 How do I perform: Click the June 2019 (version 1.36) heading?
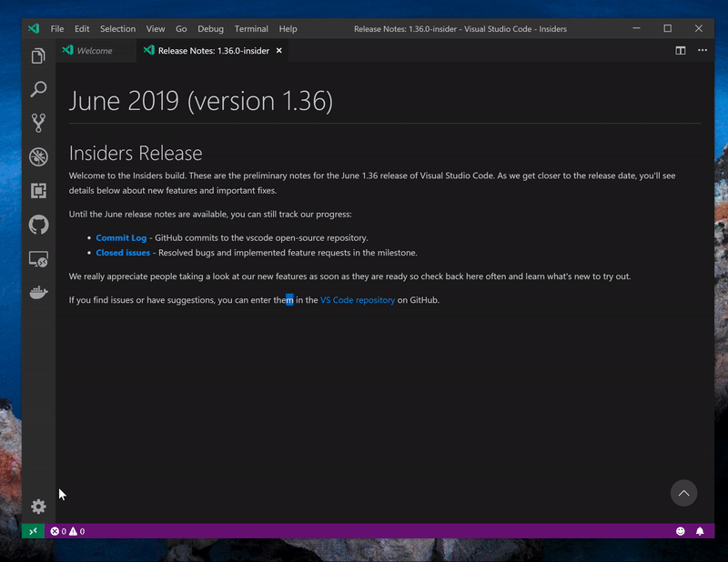[201, 101]
